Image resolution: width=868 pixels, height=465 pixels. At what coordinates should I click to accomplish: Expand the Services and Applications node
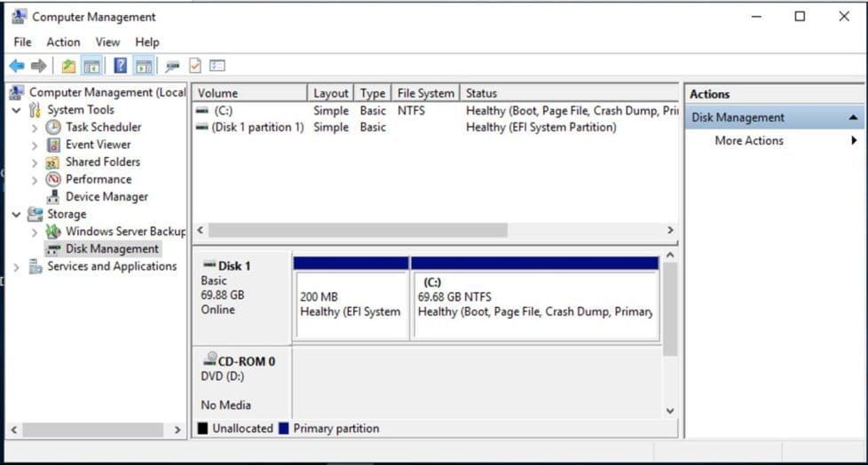tap(17, 266)
